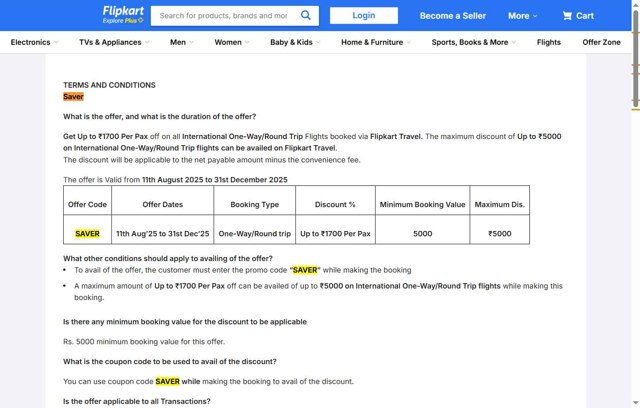
Task: Open Become a Seller link
Action: [453, 16]
